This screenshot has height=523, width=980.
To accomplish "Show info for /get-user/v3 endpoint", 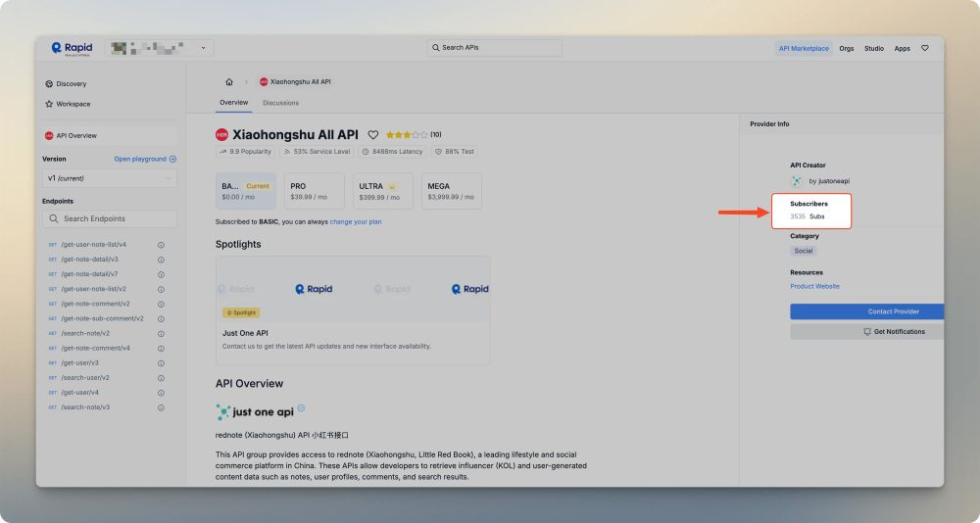I will tap(161, 363).
